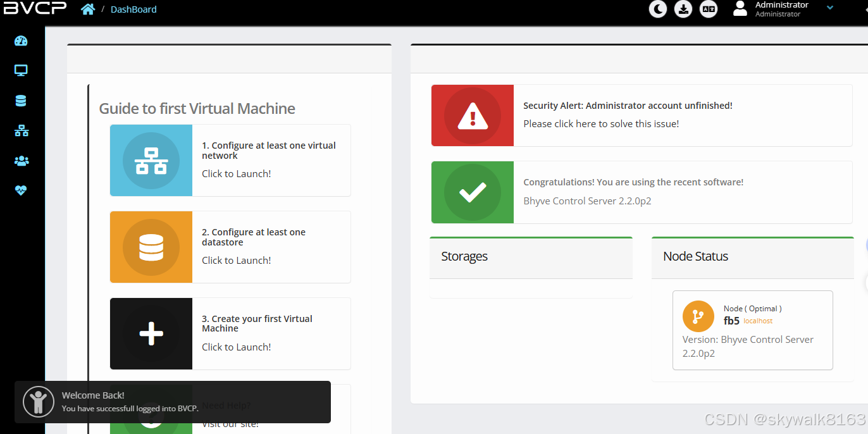Toggle dark mode moon icon

[x=658, y=9]
